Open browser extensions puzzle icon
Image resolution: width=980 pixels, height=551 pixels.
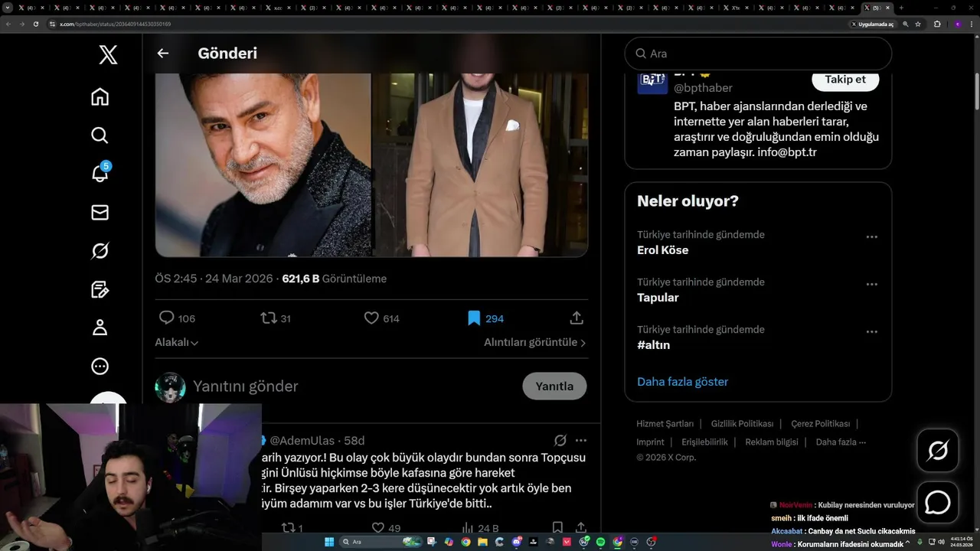click(936, 24)
